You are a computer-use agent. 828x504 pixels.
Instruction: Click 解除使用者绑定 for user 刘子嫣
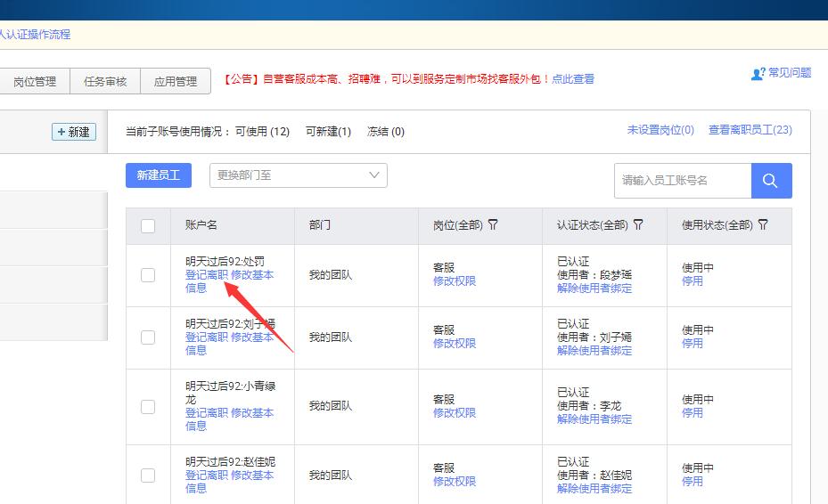(x=594, y=351)
